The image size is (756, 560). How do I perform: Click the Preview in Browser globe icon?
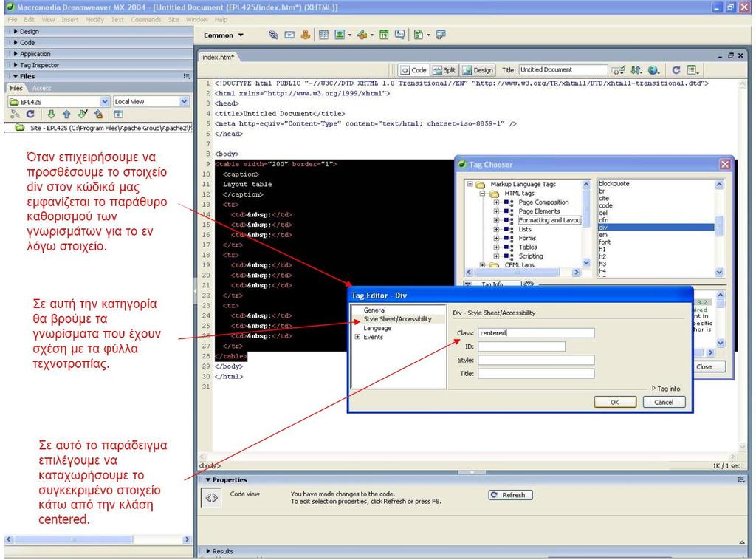(653, 70)
